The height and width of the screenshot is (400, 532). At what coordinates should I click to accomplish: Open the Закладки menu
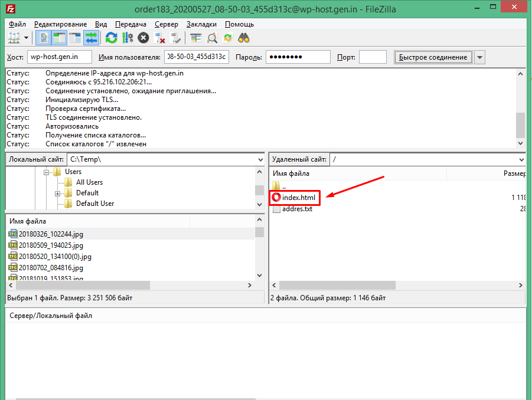[201, 24]
